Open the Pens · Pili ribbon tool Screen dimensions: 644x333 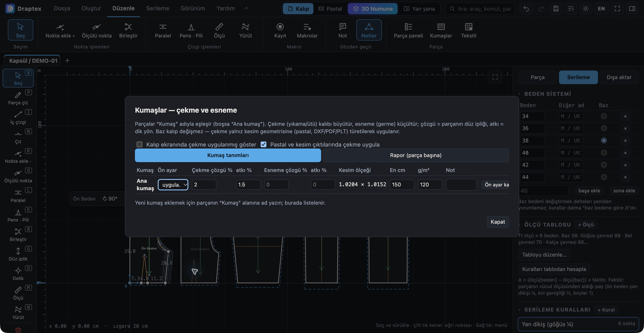[191, 30]
